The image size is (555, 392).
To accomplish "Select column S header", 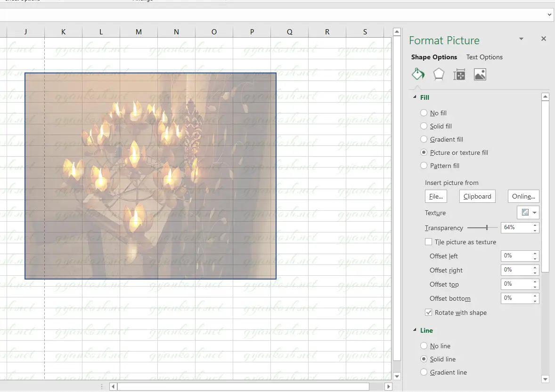I will tap(365, 32).
